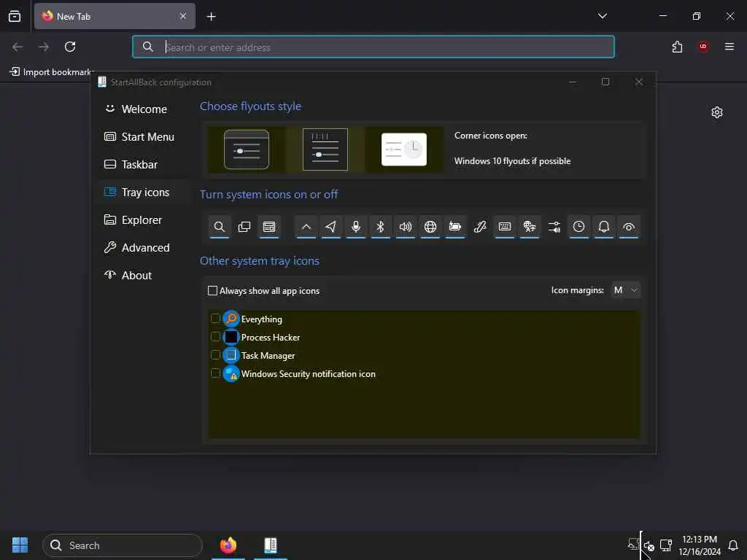Image resolution: width=747 pixels, height=560 pixels.
Task: Toggle the Microphone system icon
Action: click(x=356, y=227)
